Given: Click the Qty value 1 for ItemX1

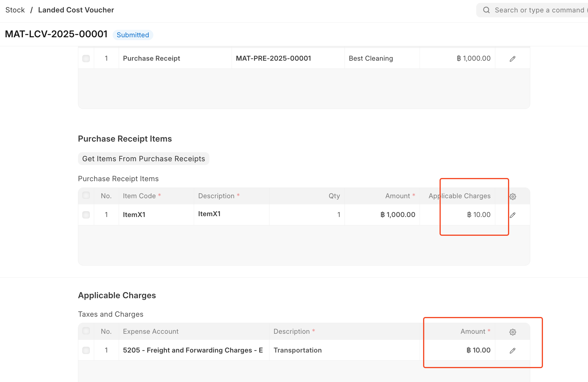Looking at the screenshot, I should pos(307,215).
